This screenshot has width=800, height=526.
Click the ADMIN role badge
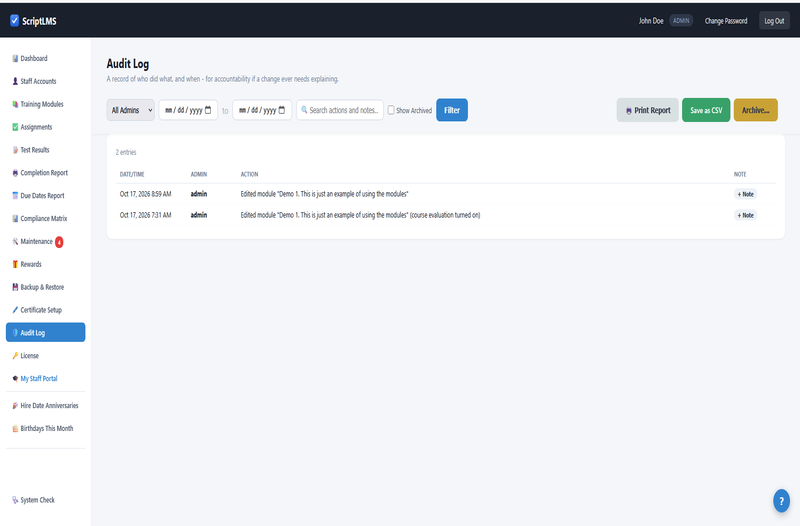pos(681,21)
